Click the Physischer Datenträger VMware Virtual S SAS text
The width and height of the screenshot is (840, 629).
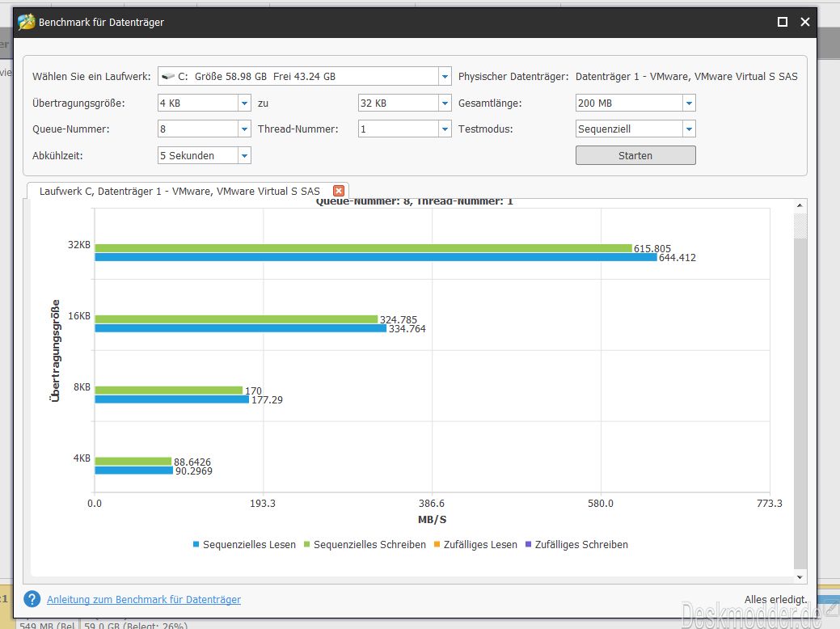pos(686,77)
